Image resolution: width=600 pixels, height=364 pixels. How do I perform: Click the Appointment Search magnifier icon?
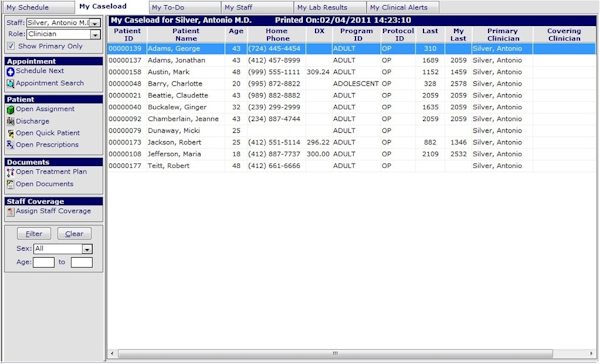10,83
